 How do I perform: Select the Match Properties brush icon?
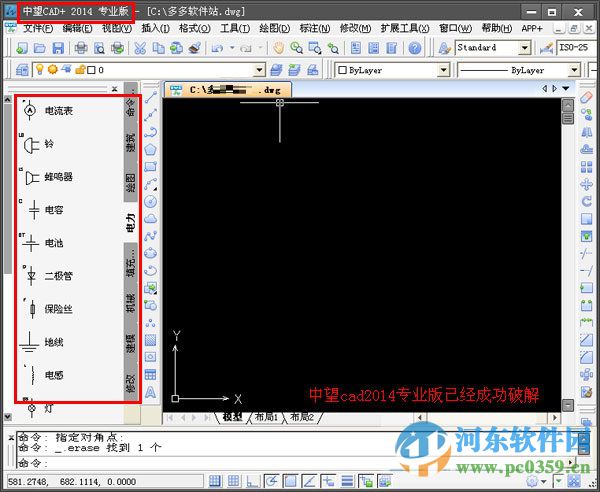click(x=195, y=48)
